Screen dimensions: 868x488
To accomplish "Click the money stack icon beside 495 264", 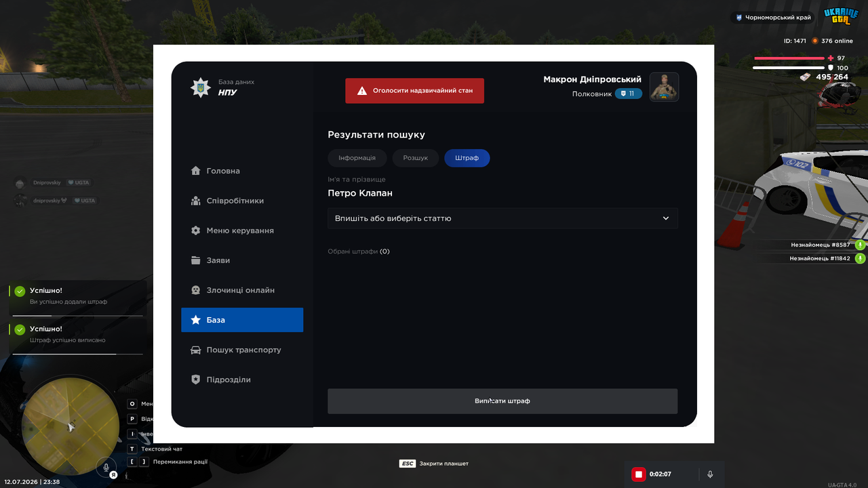I will click(805, 77).
